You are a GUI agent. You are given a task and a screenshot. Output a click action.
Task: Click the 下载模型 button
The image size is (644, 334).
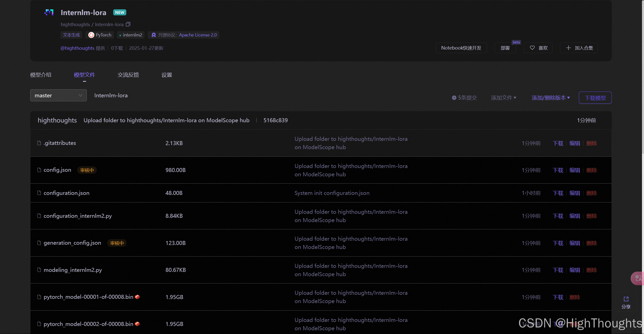point(595,98)
